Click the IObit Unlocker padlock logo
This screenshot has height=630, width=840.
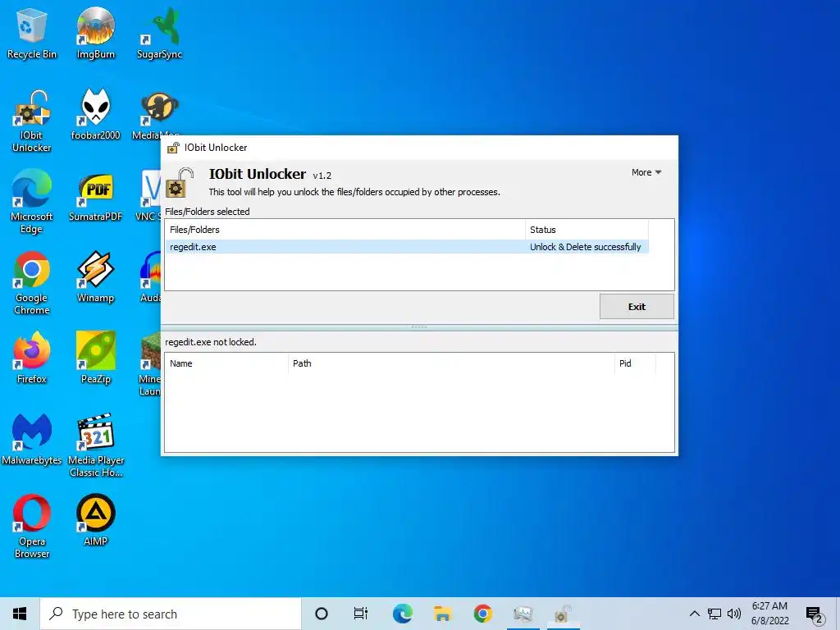180,183
